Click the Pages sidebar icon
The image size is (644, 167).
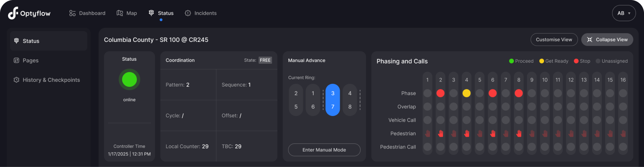click(x=16, y=60)
